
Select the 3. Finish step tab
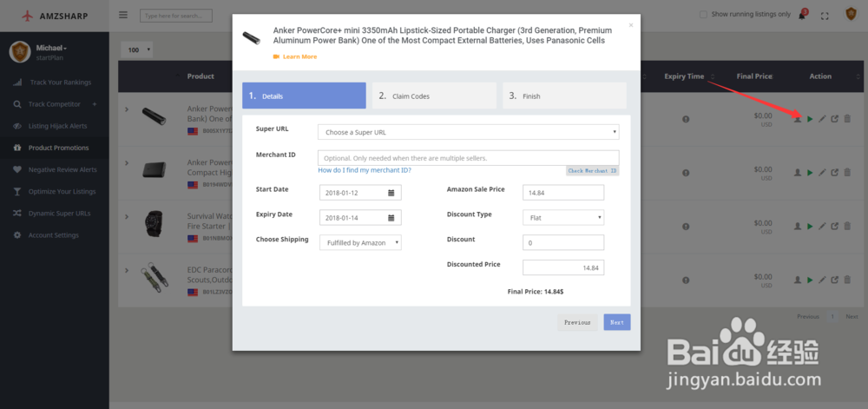point(565,96)
